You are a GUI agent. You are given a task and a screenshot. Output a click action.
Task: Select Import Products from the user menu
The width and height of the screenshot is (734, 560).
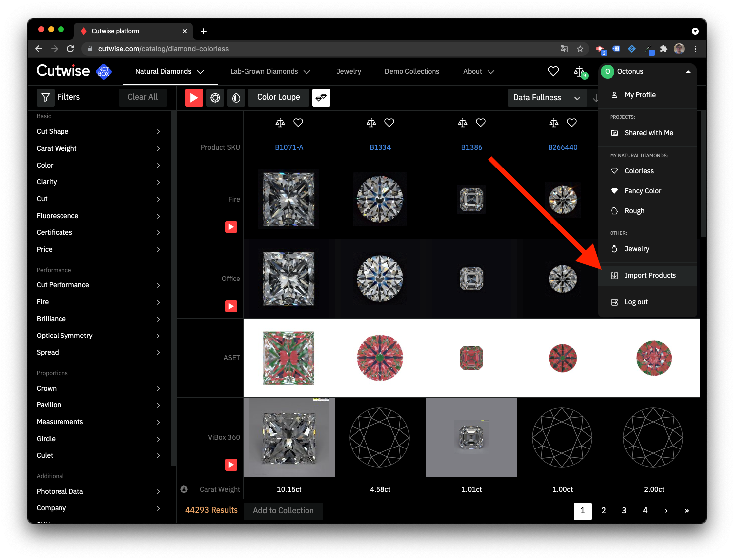pyautogui.click(x=648, y=276)
